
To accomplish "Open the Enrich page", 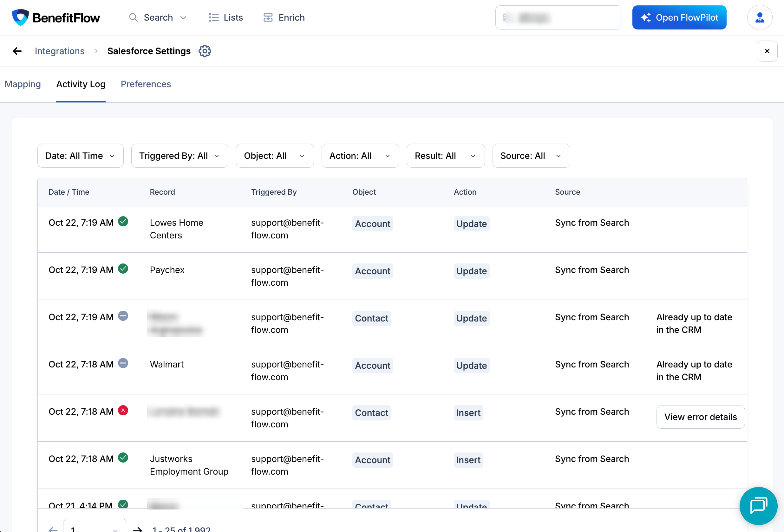I will click(284, 17).
